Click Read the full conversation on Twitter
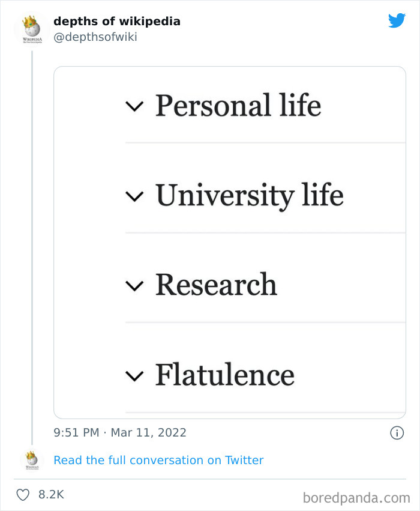The image size is (420, 511). point(158,460)
